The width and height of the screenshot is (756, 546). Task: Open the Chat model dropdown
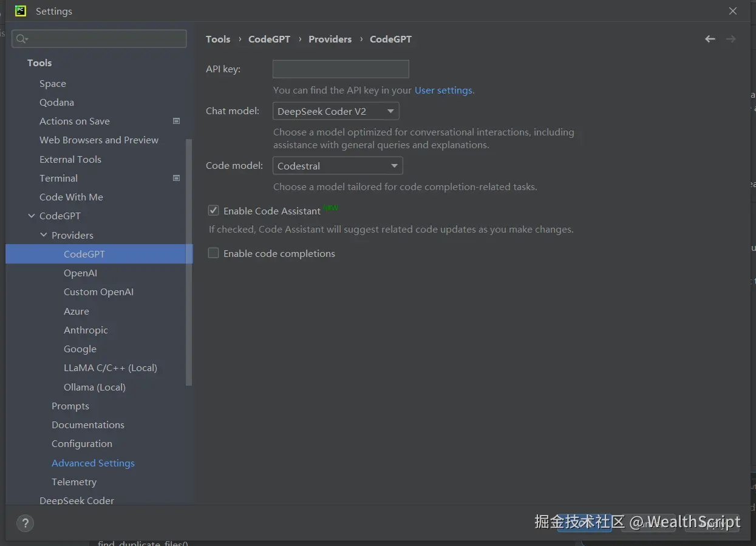[x=336, y=111]
